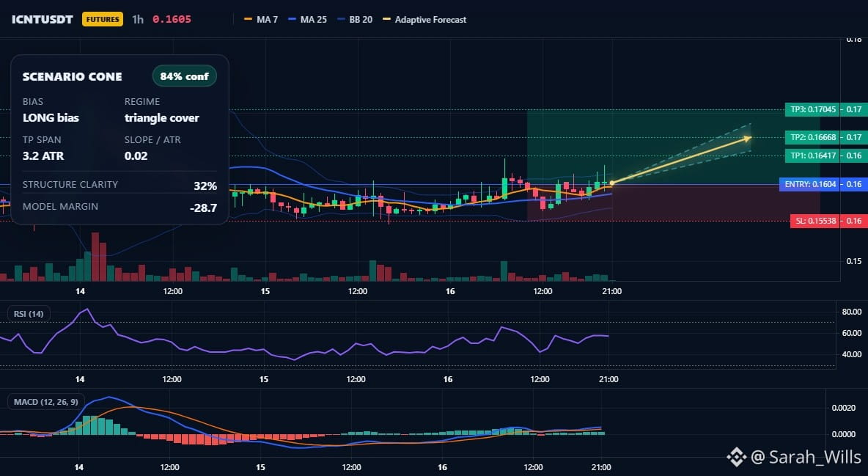The height and width of the screenshot is (476, 868).
Task: Toggle the Adaptive Forecast legend entry
Action: click(x=424, y=19)
